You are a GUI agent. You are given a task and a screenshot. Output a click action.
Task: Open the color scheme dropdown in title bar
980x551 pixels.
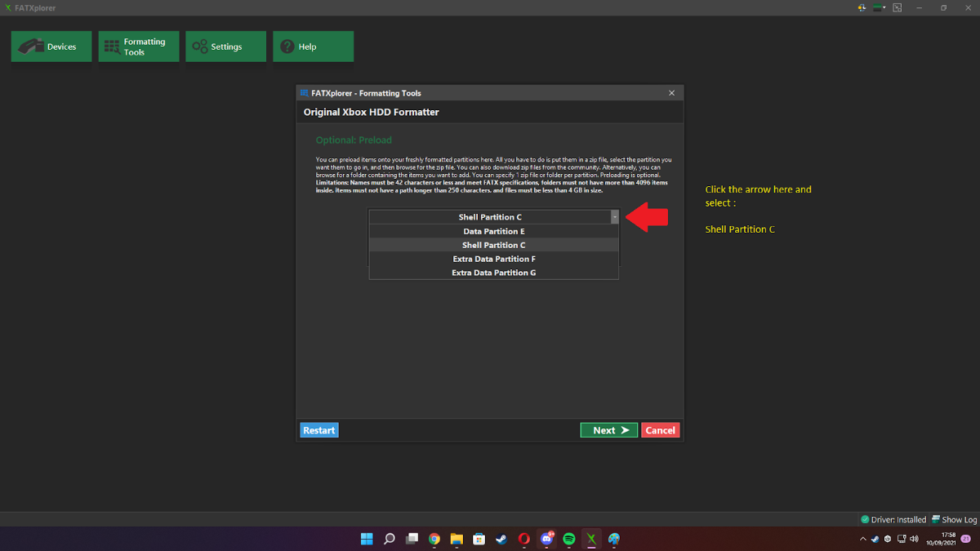[880, 7]
